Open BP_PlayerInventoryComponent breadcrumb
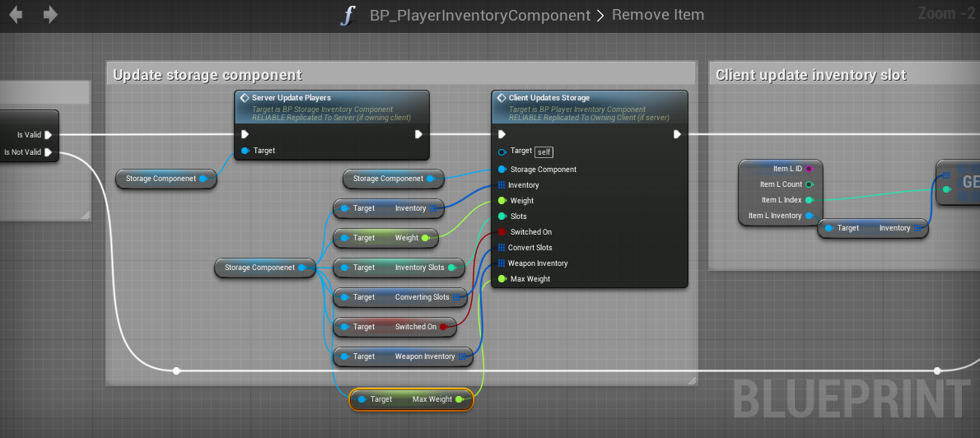Image resolution: width=980 pixels, height=438 pixels. tap(480, 16)
